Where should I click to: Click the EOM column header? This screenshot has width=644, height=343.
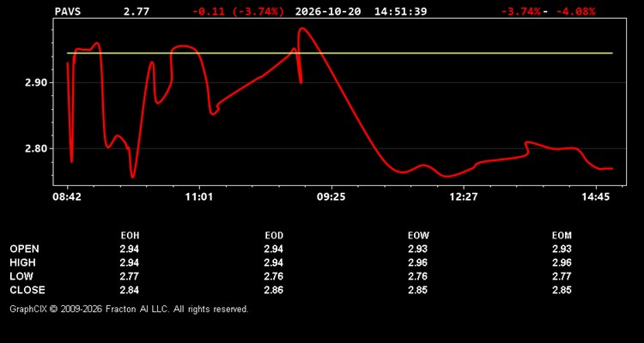click(562, 236)
